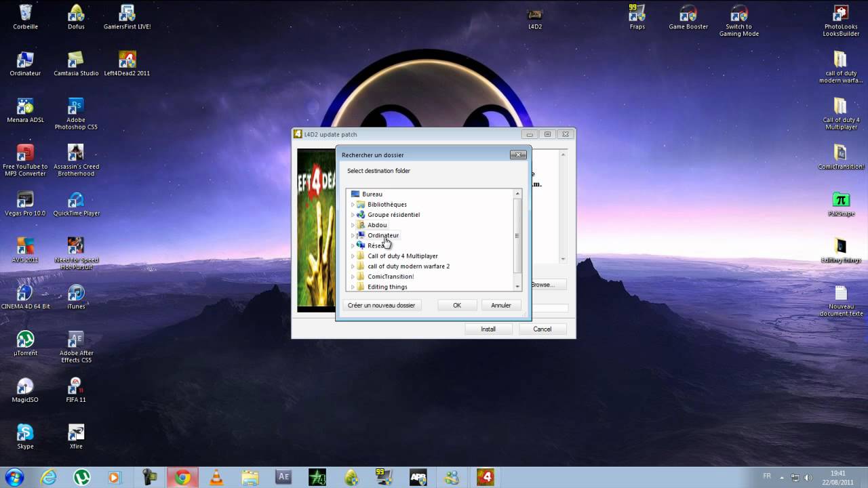The image size is (868, 488).
Task: Click Cancel in L4D2 update patch
Action: coord(542,329)
